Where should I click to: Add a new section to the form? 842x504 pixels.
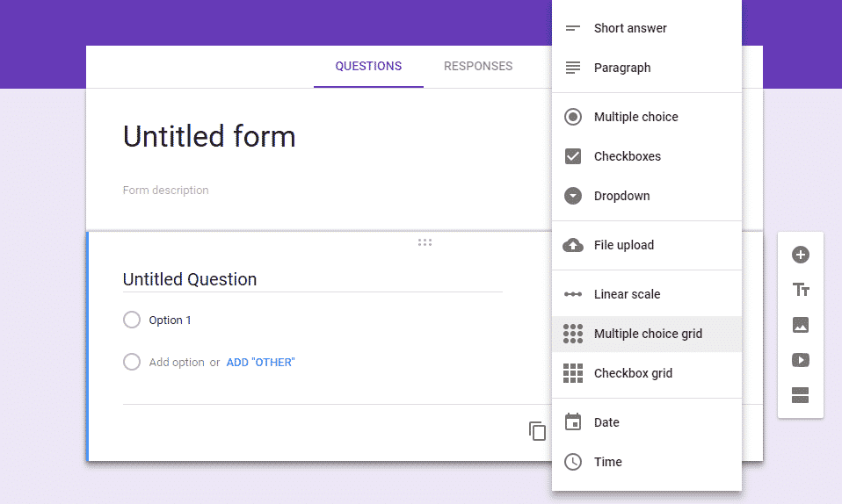(x=800, y=395)
